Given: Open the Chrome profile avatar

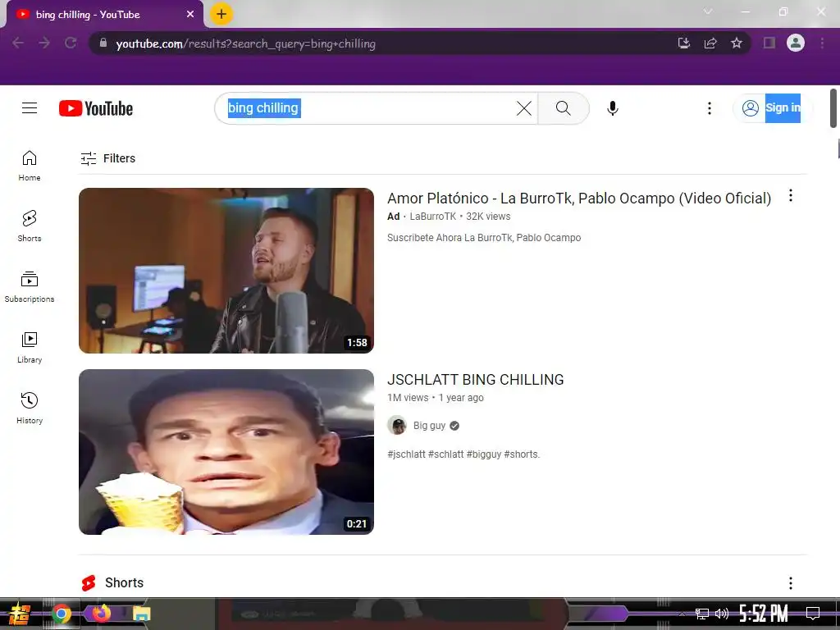Looking at the screenshot, I should click(796, 43).
